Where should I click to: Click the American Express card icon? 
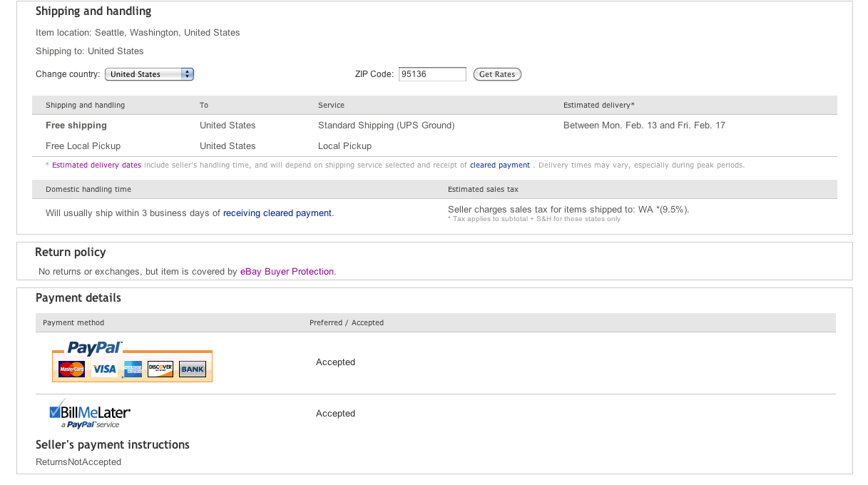pos(133,369)
